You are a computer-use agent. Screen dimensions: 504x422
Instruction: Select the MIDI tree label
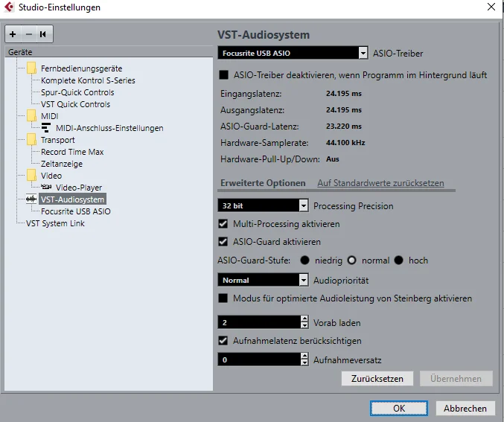click(49, 116)
